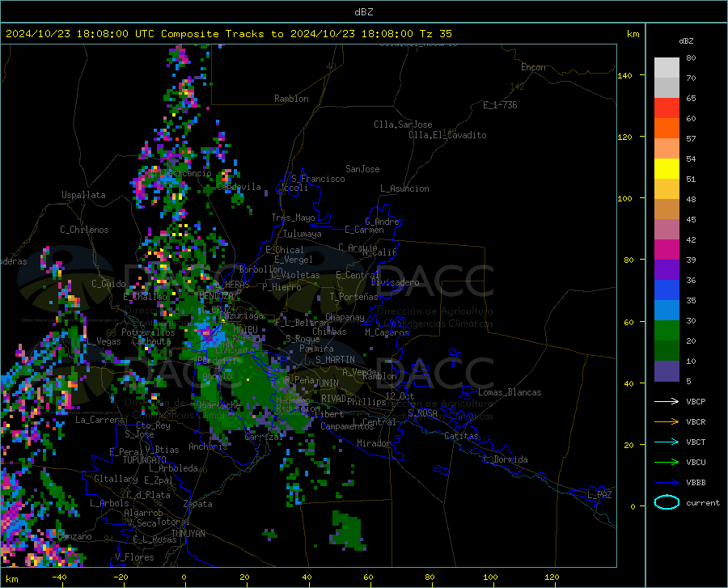This screenshot has height=588, width=728.
Task: Click the Clla.El_Cavadito label
Action: 447,135
